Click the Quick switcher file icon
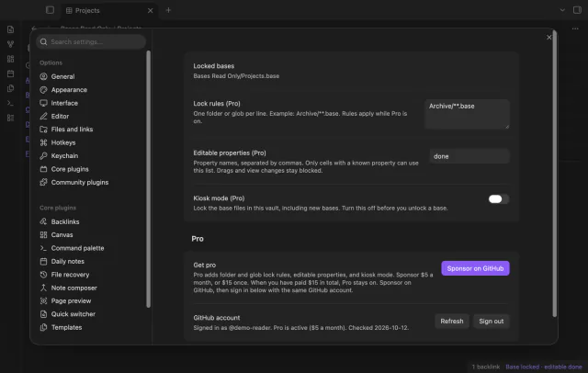This screenshot has width=588, height=373. pos(43,314)
